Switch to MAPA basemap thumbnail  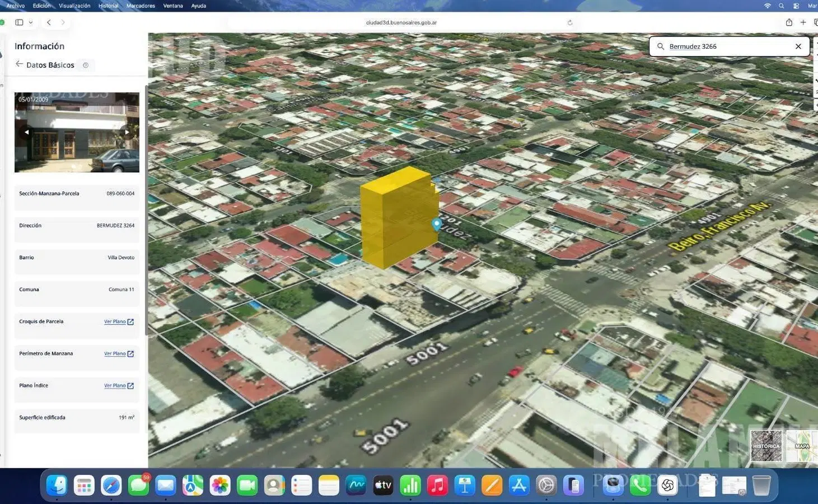coord(802,446)
